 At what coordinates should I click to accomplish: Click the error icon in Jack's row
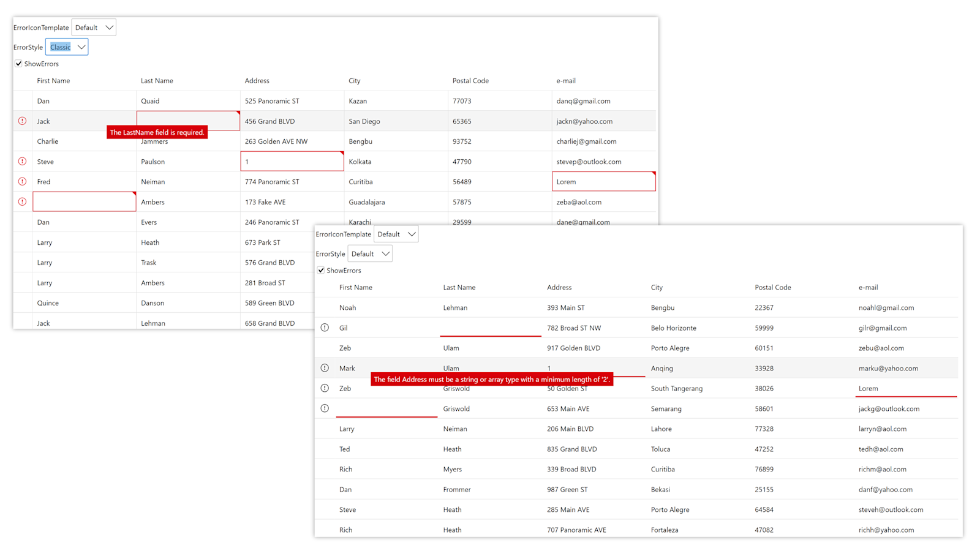[x=22, y=121]
